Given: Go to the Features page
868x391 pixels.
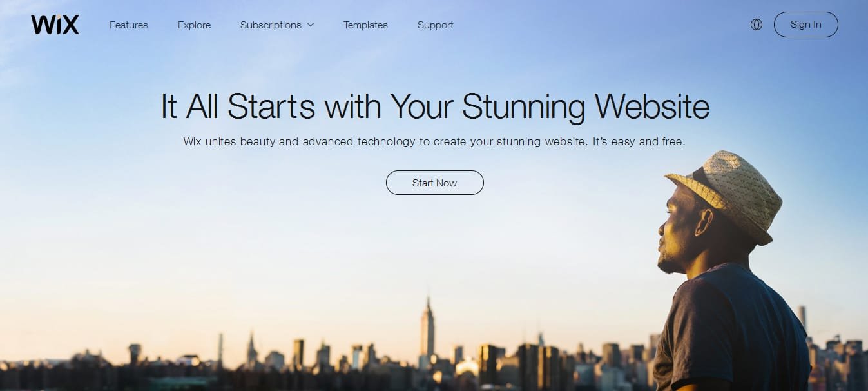Looking at the screenshot, I should point(129,25).
